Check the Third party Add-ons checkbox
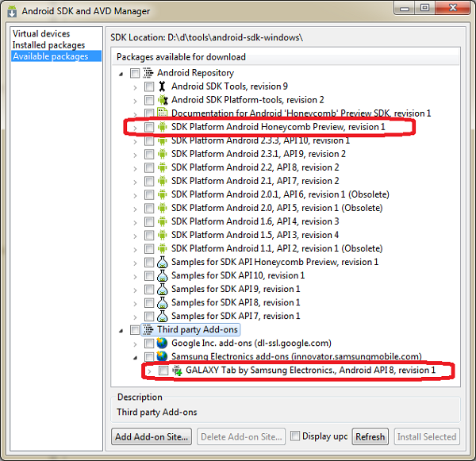The height and width of the screenshot is (461, 476). coord(135,330)
